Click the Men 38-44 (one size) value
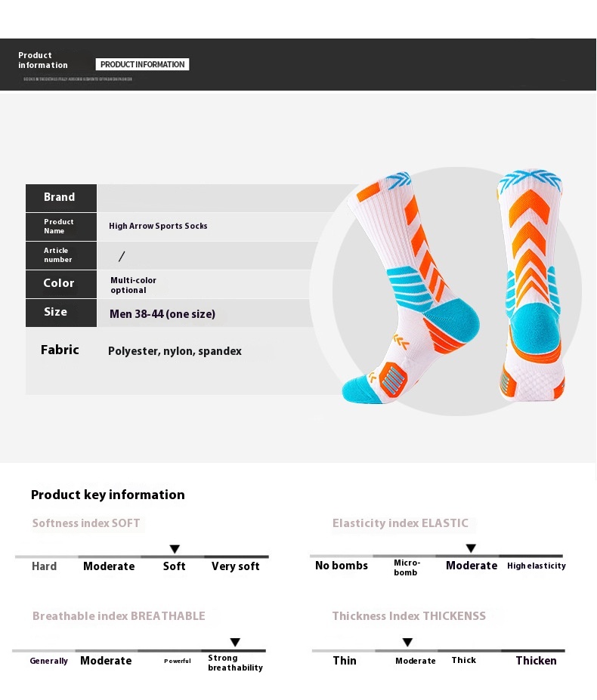The height and width of the screenshot is (700, 597). click(162, 314)
